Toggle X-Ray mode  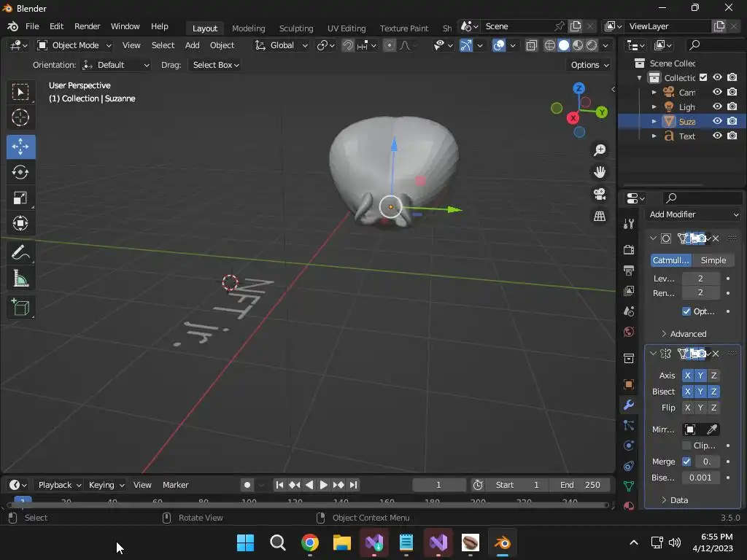[x=532, y=45]
